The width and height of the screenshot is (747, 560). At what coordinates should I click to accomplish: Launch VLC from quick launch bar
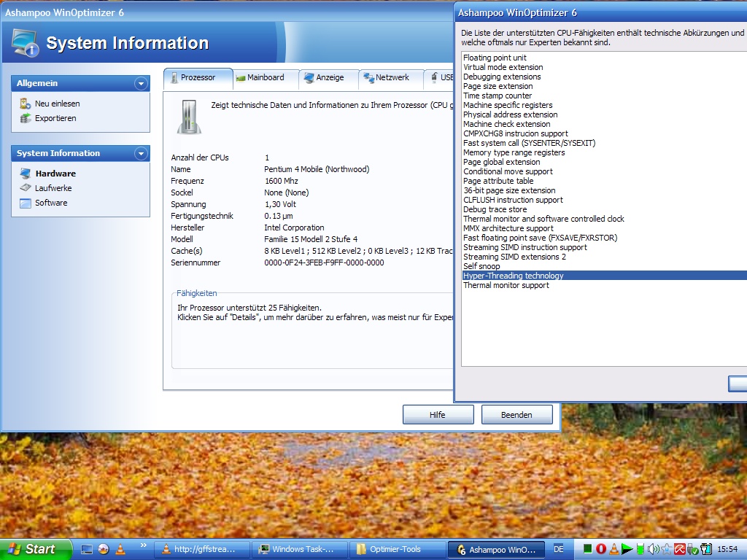pos(121,549)
